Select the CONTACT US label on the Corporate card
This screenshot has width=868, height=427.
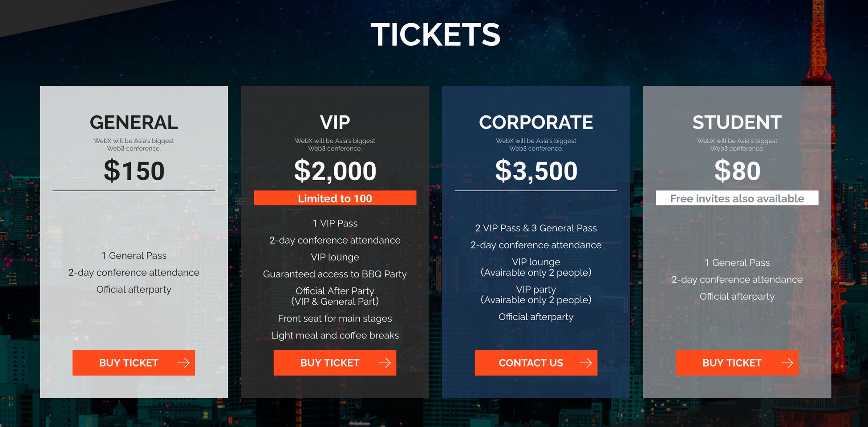tap(531, 363)
